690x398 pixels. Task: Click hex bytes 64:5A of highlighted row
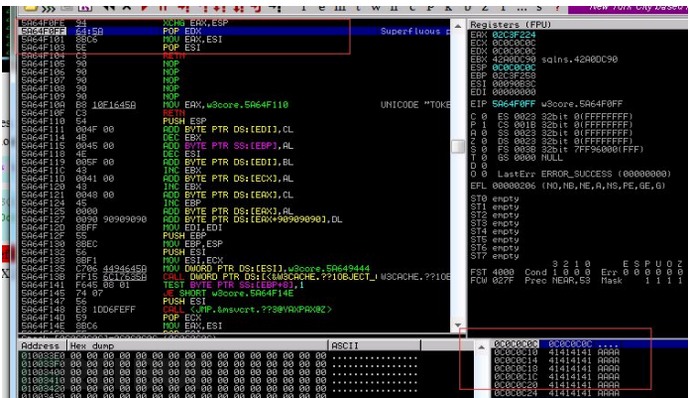click(x=89, y=31)
